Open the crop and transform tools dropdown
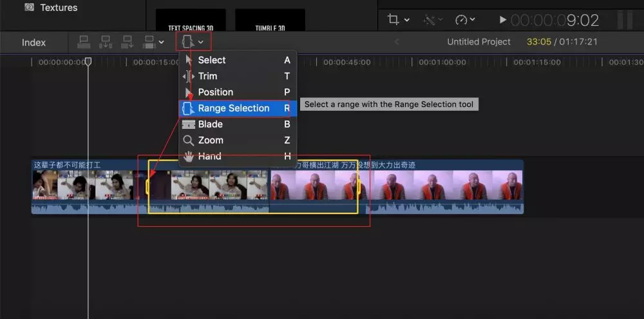Viewport: 644px width, 319px height. (x=399, y=19)
